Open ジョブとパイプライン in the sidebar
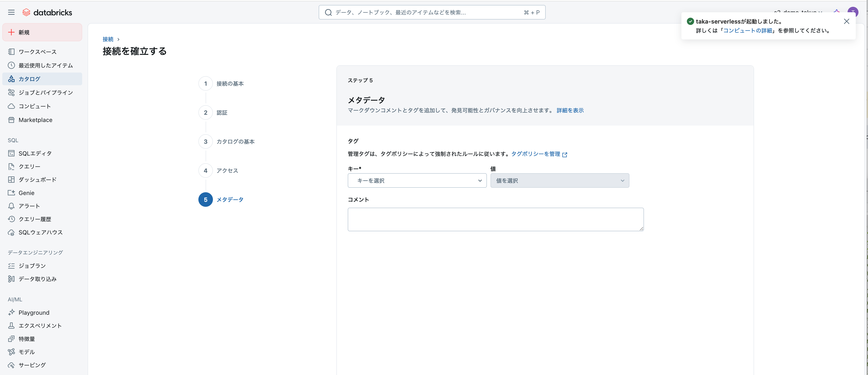Viewport: 868px width, 375px height. point(45,93)
